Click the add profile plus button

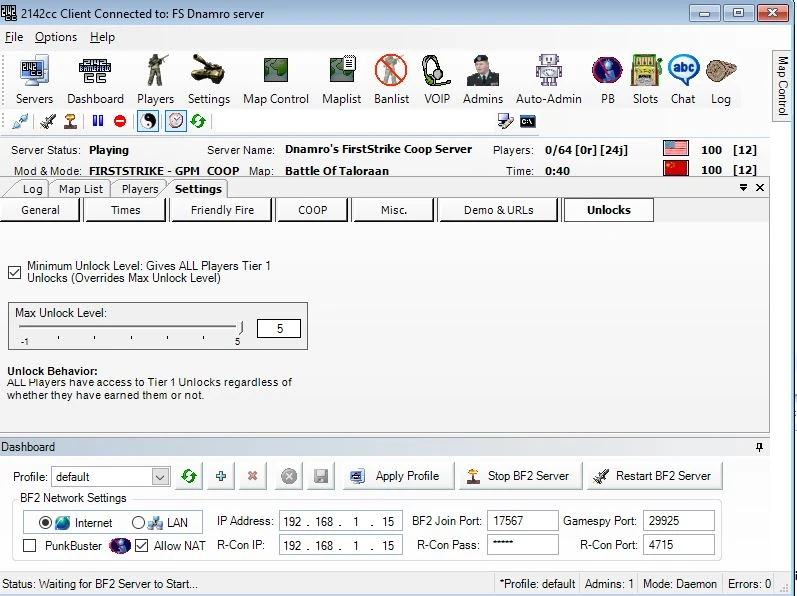221,476
